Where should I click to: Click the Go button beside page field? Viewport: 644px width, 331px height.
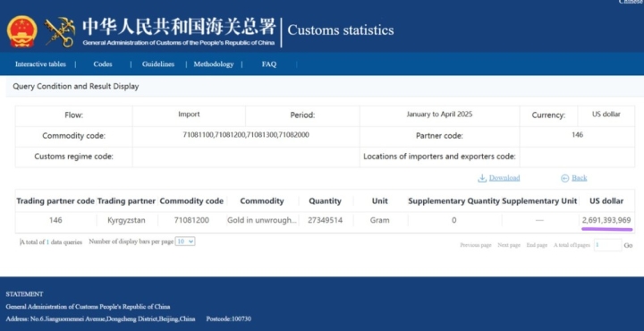pos(629,245)
